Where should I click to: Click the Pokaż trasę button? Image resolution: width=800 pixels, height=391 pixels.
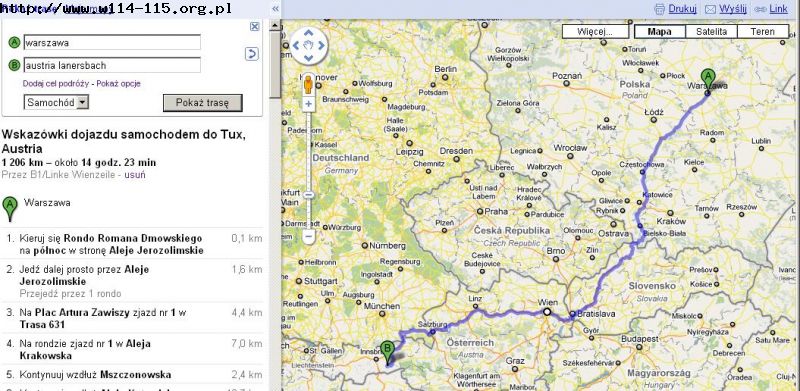coord(203,103)
